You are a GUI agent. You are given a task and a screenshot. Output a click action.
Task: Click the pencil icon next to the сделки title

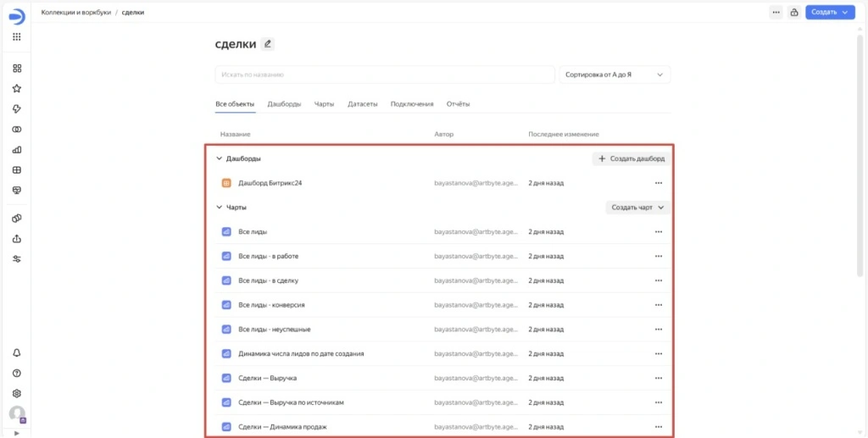268,44
